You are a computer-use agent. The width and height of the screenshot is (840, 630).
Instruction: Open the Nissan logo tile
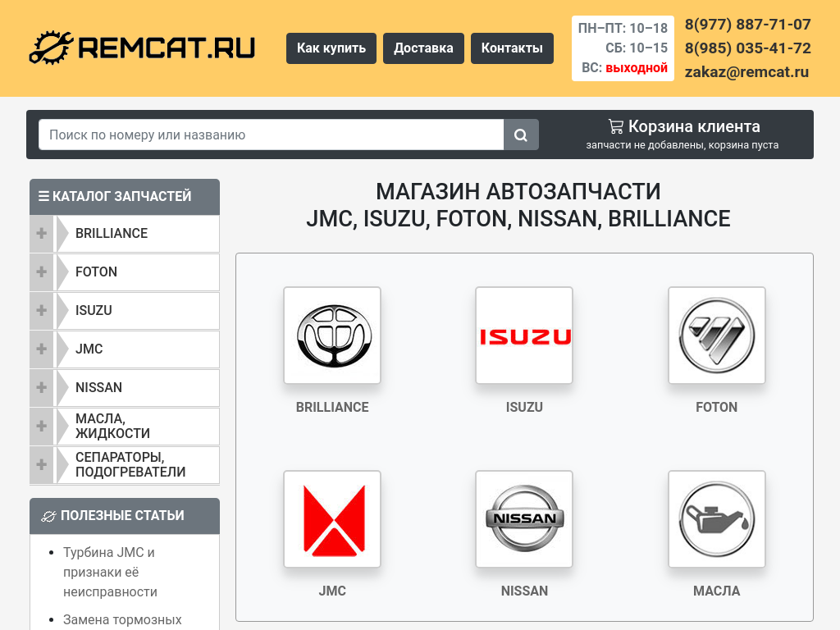point(524,519)
